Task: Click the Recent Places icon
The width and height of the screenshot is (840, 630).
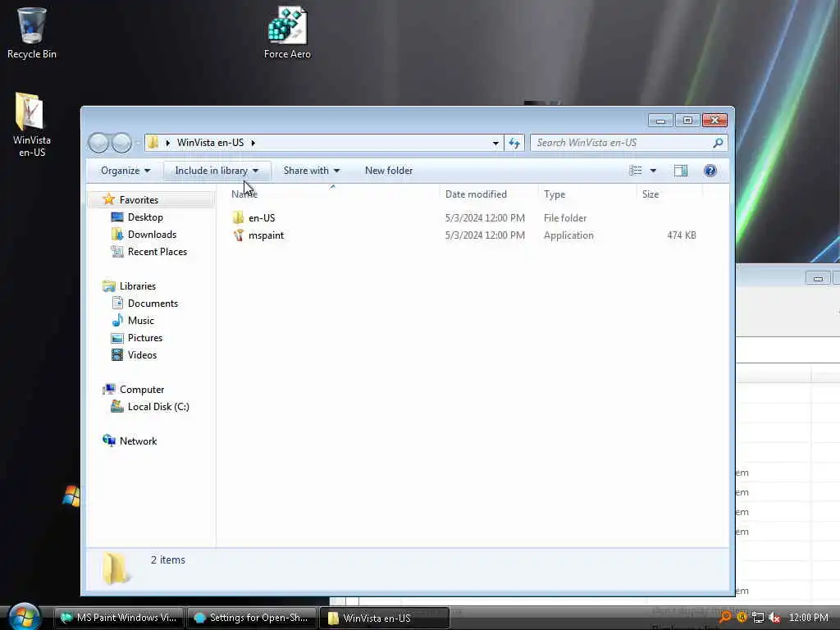Action: 117,251
